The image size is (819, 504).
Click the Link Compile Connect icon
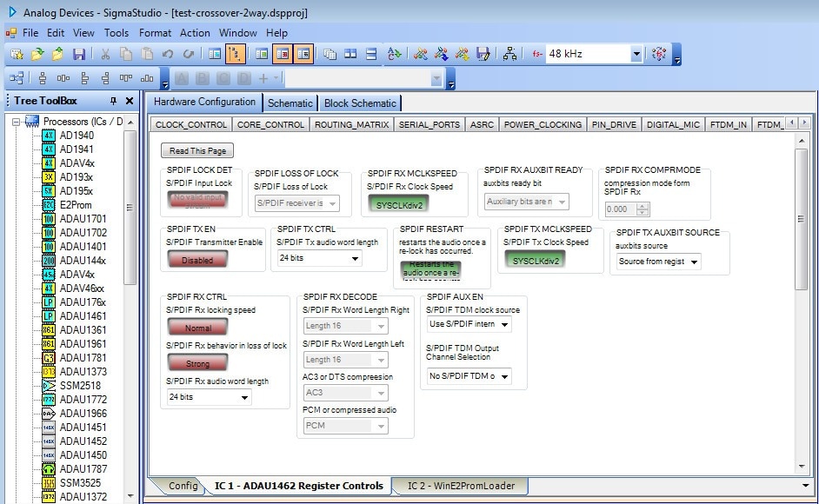tap(421, 54)
